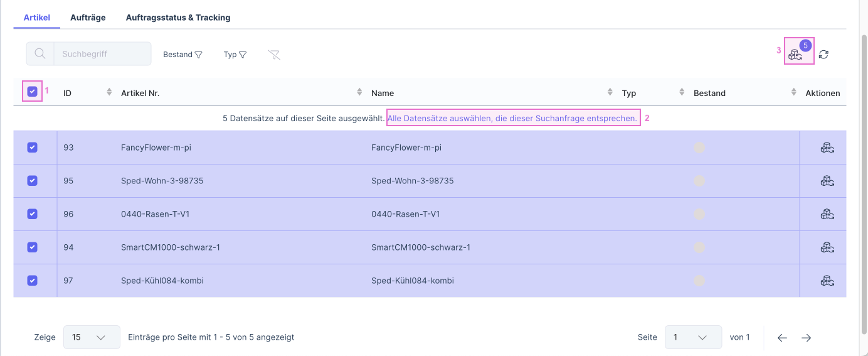
Task: Switch to the Aufträge tab
Action: click(88, 18)
